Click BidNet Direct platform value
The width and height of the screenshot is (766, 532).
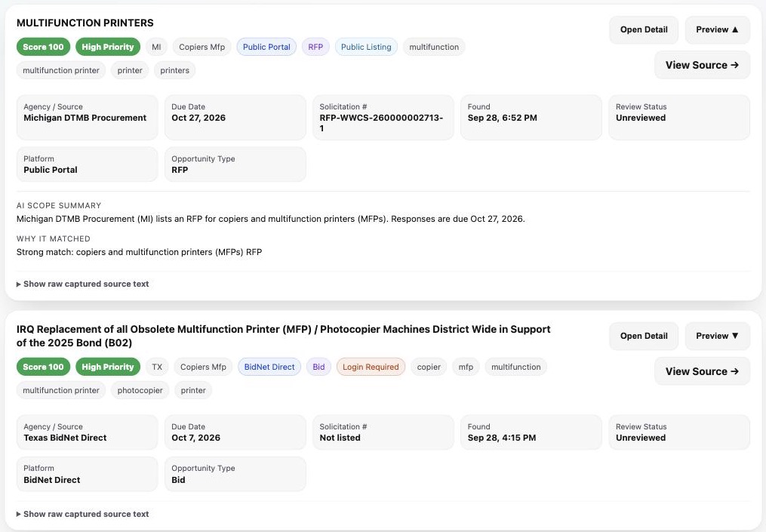(52, 480)
